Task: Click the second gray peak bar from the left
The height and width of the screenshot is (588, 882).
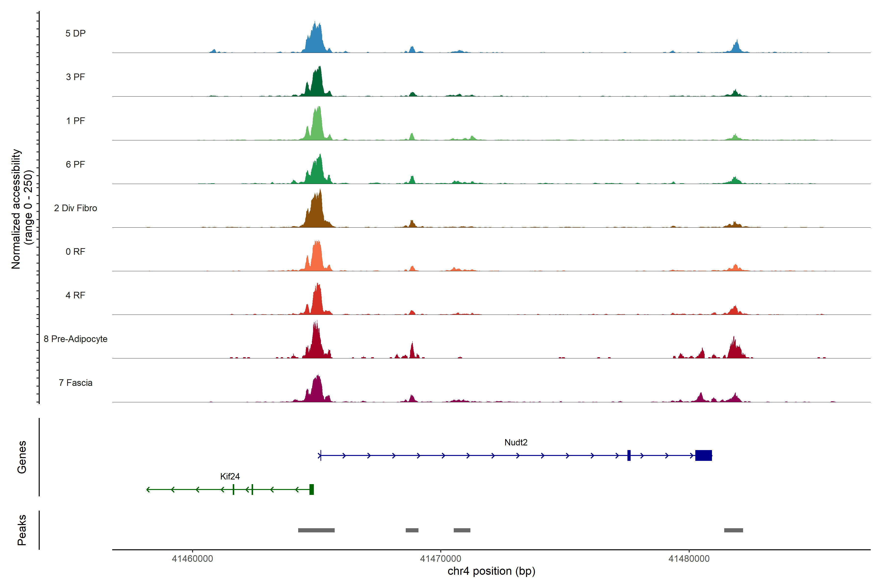Action: pos(412,530)
